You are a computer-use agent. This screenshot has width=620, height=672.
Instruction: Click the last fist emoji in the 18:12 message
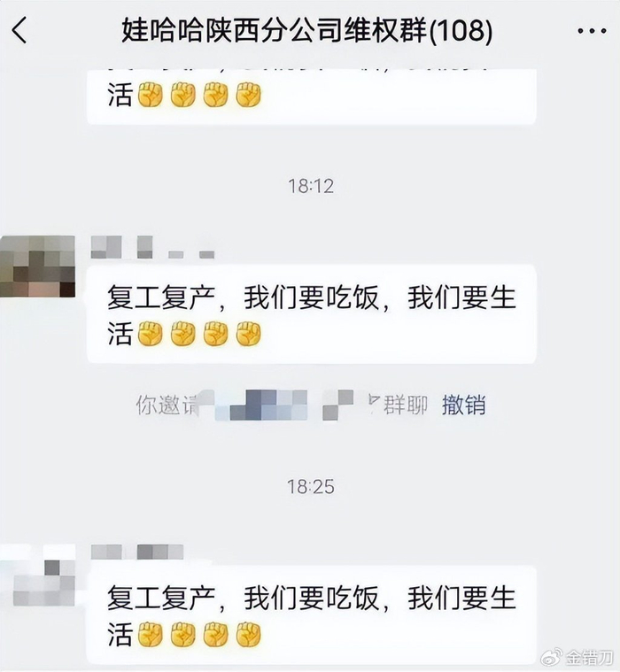tap(249, 334)
